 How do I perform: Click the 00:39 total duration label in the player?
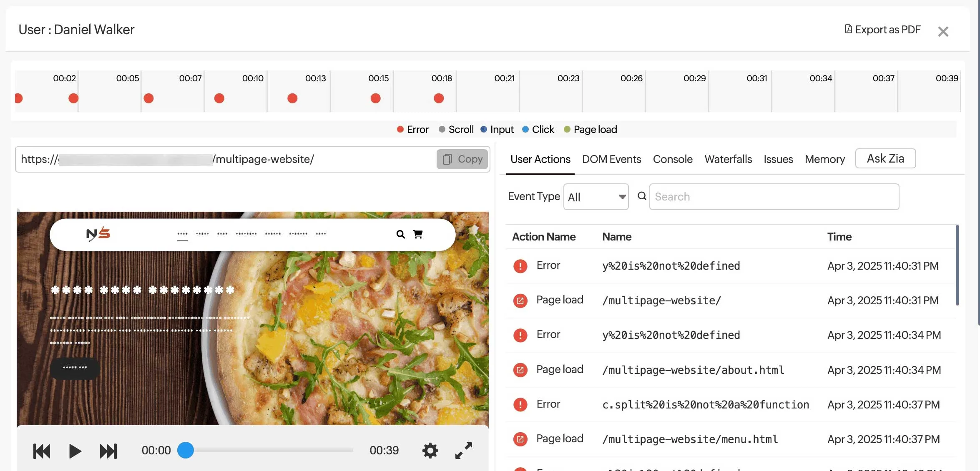[384, 451]
